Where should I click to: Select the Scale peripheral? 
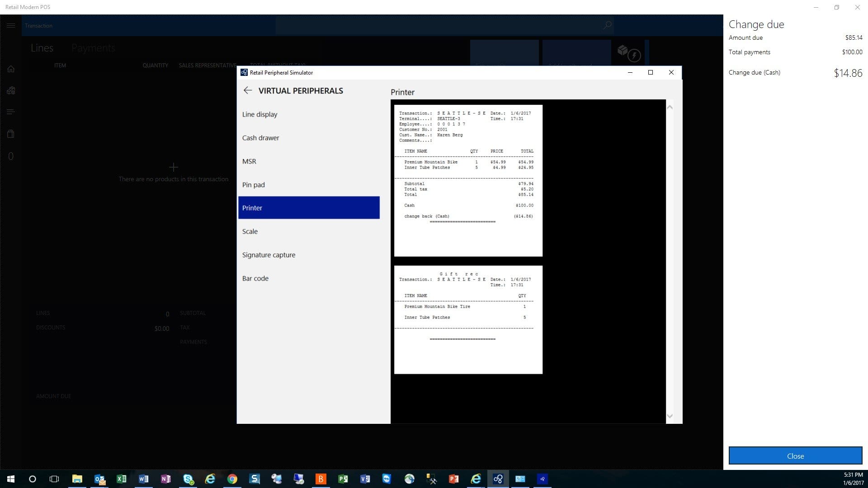click(x=250, y=231)
